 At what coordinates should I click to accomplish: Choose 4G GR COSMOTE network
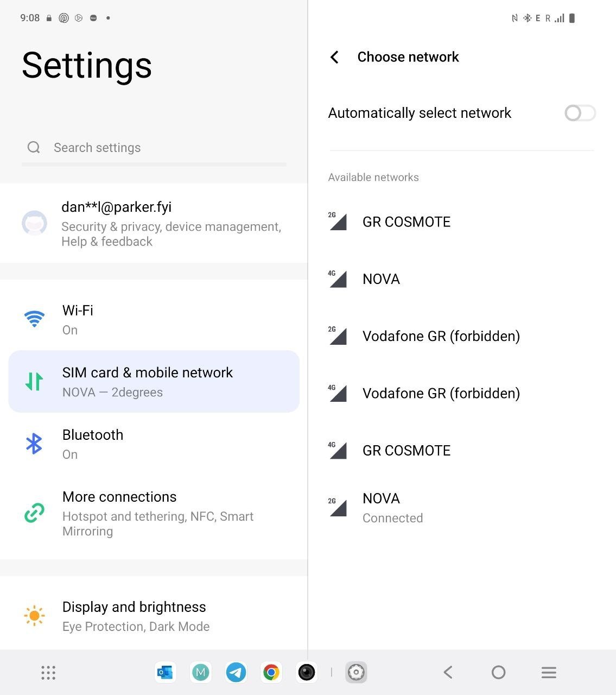pos(462,451)
